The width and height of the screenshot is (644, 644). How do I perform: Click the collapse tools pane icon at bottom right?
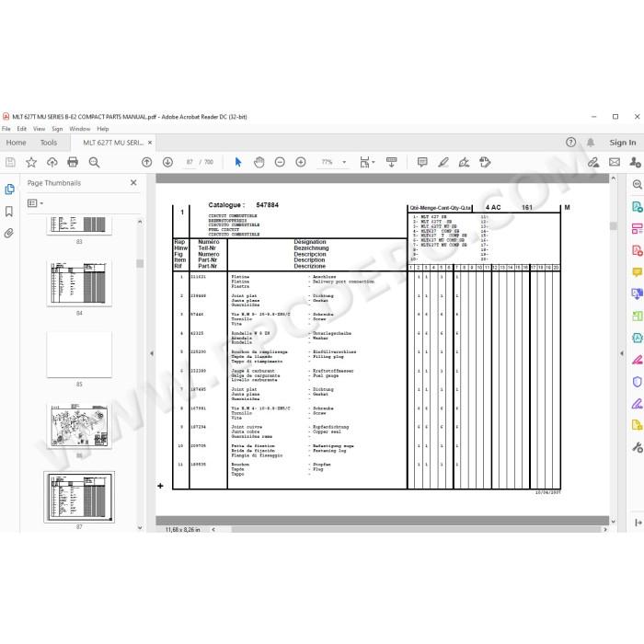[638, 523]
